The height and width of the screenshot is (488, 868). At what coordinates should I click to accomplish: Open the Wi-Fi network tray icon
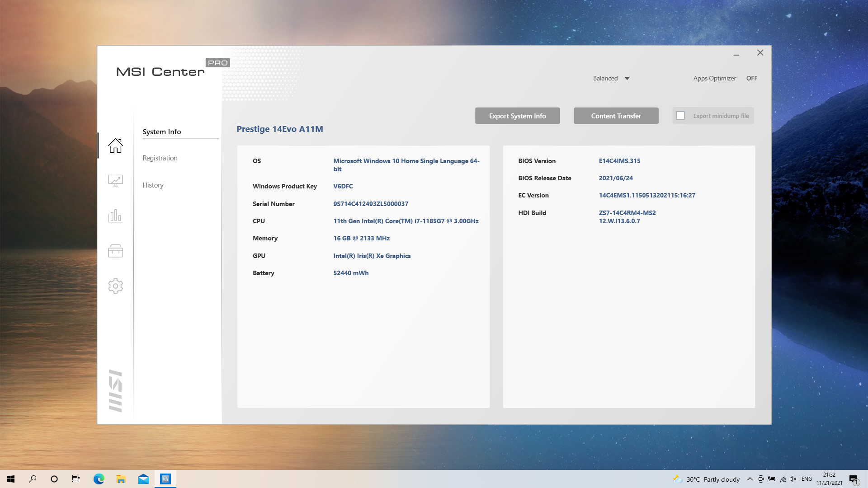point(783,479)
